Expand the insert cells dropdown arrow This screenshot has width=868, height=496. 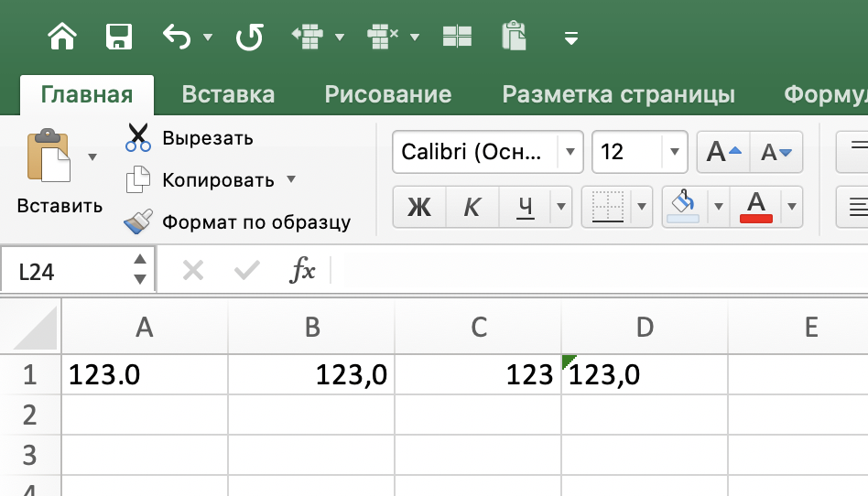(340, 38)
